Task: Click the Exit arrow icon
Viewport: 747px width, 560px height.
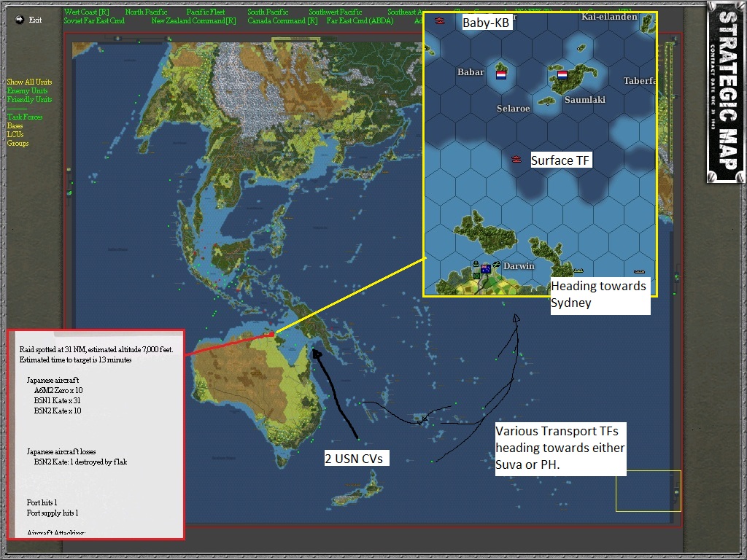Action: click(20, 20)
